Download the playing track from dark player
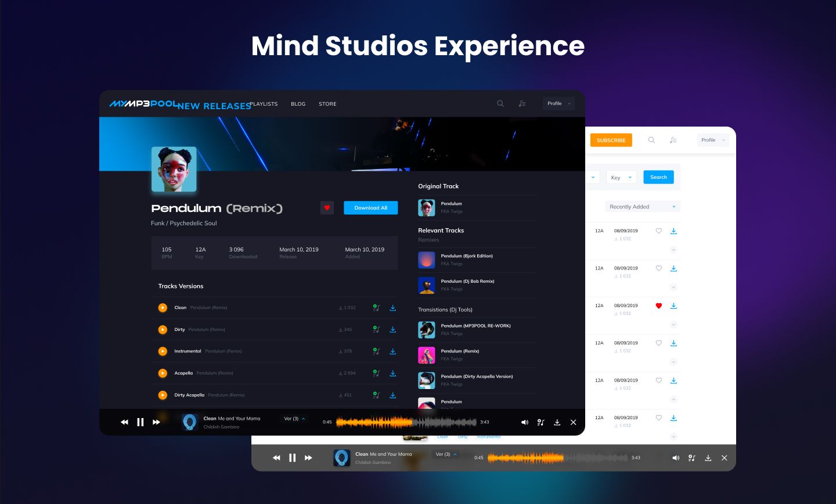This screenshot has height=504, width=836. [557, 422]
